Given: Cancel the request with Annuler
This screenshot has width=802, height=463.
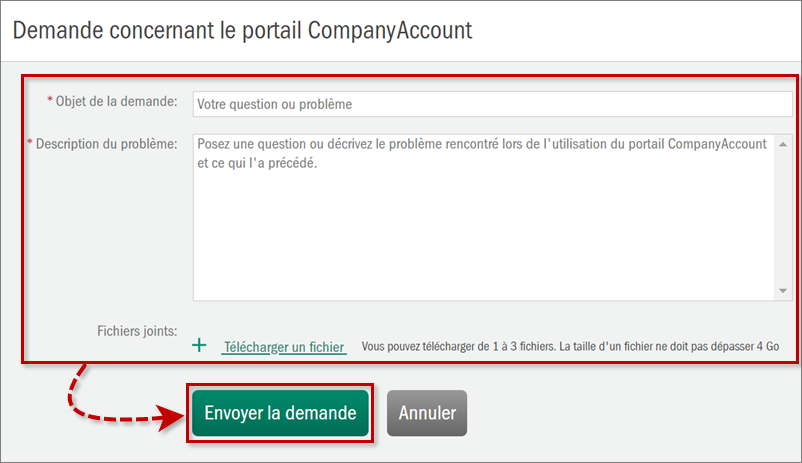Looking at the screenshot, I should pos(427,413).
